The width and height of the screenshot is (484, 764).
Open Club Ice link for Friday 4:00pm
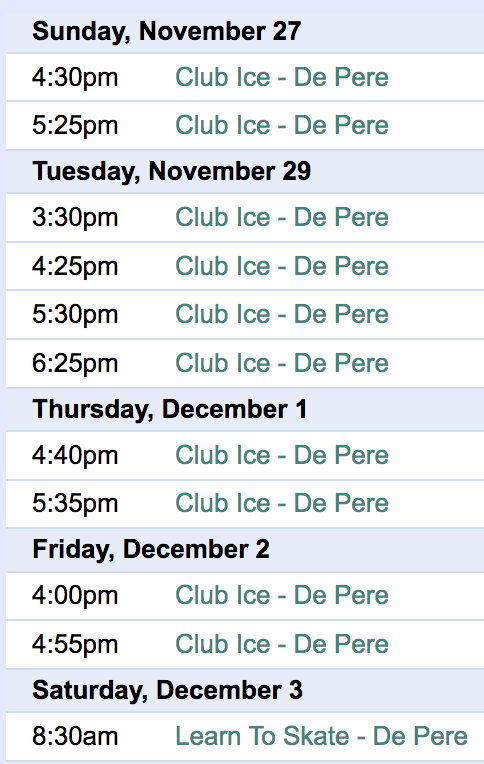click(x=282, y=595)
